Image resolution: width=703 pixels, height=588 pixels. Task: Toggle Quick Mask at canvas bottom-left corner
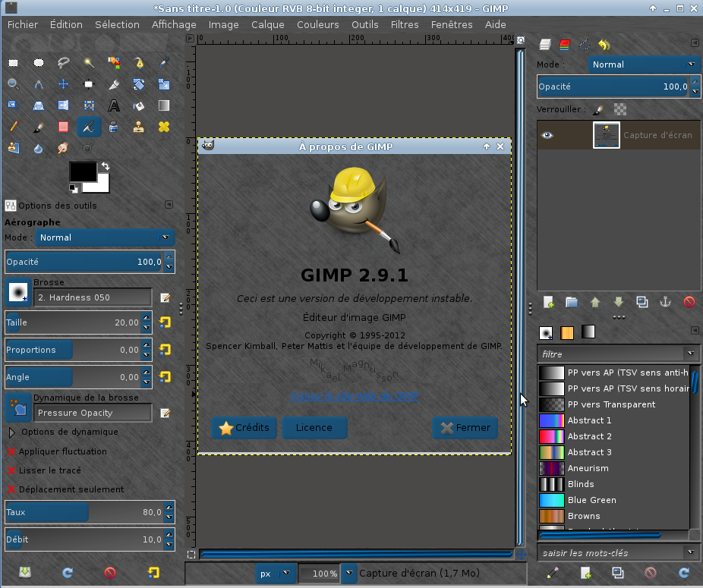191,555
